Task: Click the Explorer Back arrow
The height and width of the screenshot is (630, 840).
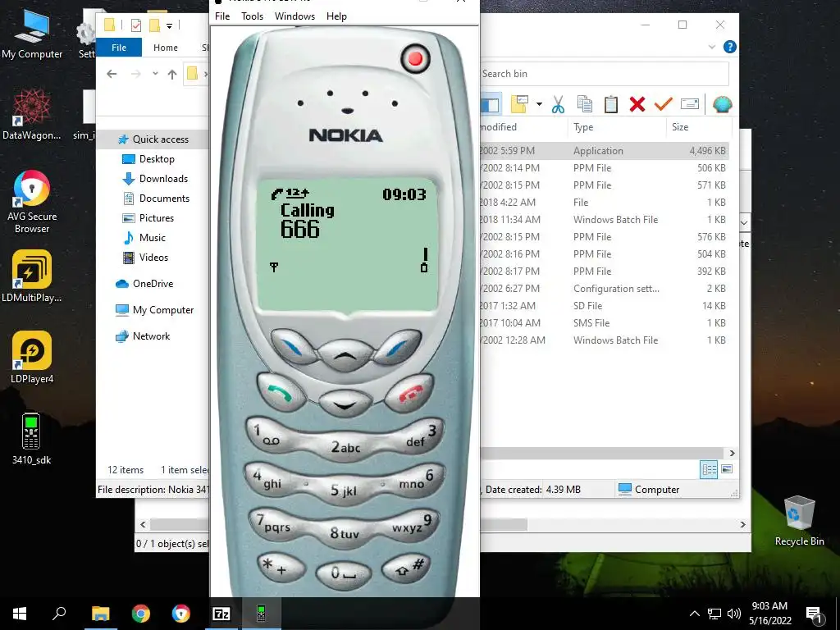Action: 112,74
